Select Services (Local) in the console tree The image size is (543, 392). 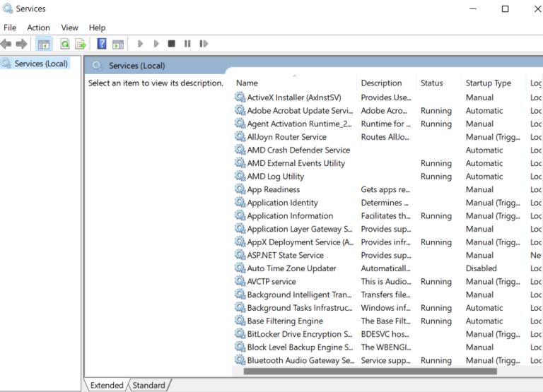click(41, 64)
